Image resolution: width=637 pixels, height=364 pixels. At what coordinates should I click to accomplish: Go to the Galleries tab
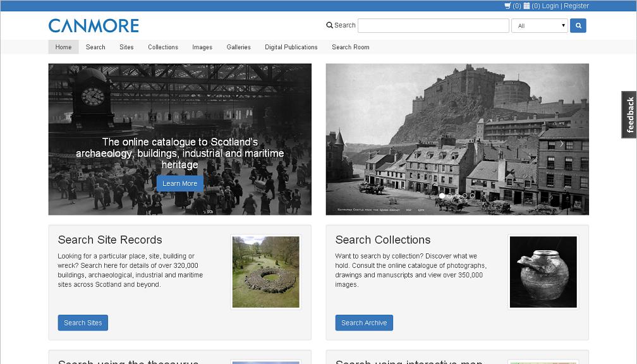point(238,47)
